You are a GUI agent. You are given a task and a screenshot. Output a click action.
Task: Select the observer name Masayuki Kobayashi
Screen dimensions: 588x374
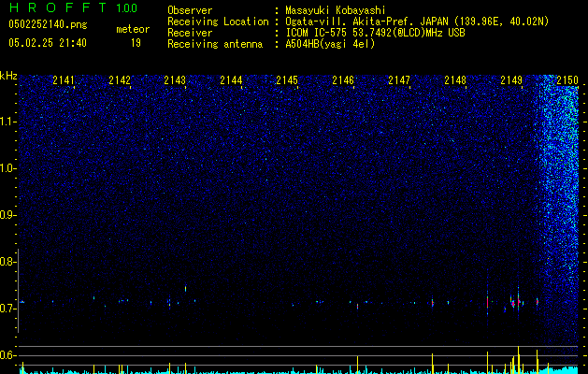tap(336, 10)
